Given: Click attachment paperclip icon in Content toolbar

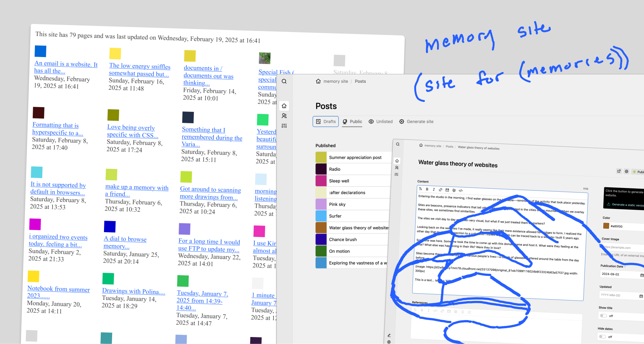Looking at the screenshot, I should click(454, 190).
